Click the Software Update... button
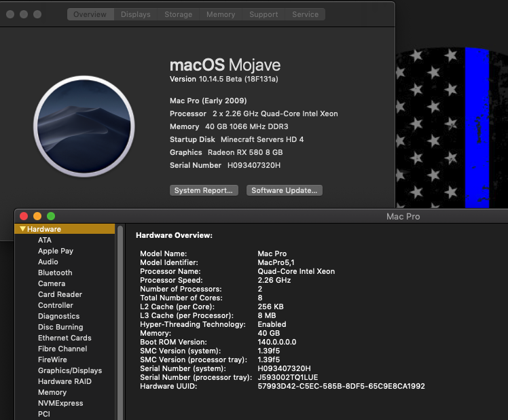This screenshot has width=508, height=420. click(x=284, y=190)
